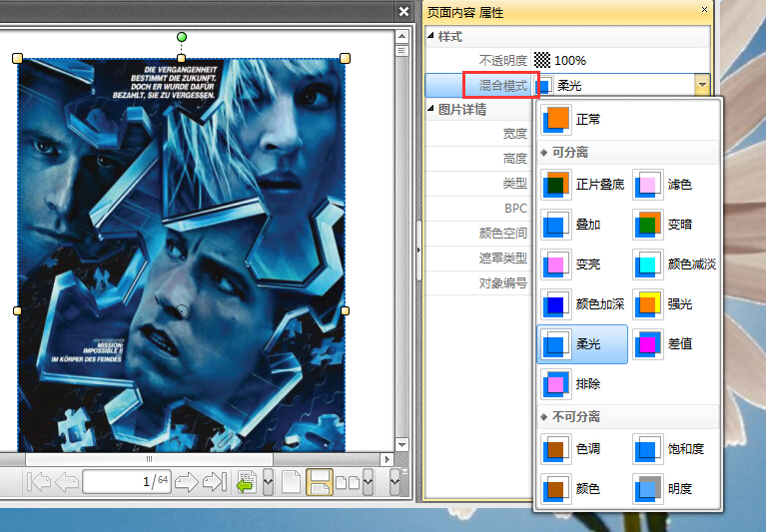Click the top-center image resize handle
Viewport: 766px width, 532px height.
coord(181,59)
